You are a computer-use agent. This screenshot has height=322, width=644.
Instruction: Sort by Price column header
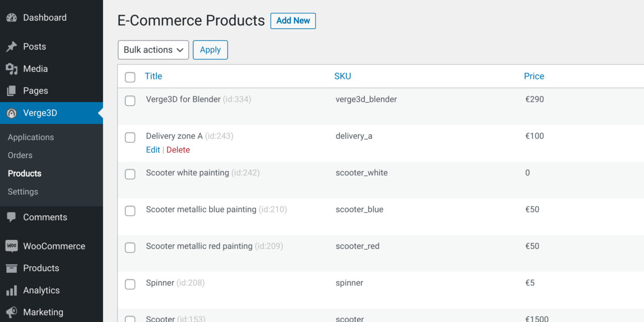pos(534,76)
